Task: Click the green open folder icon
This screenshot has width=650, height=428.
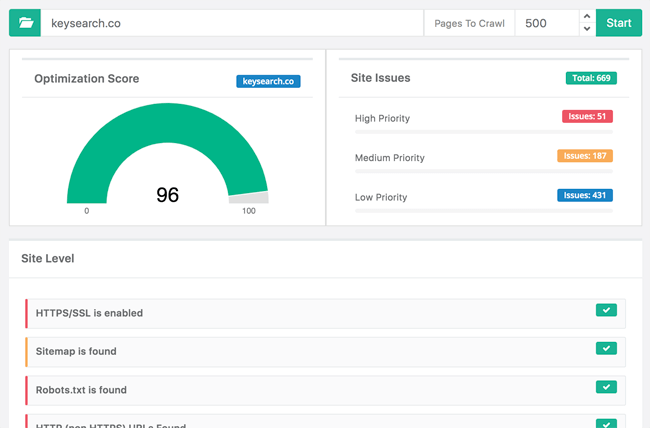Action: click(x=25, y=23)
